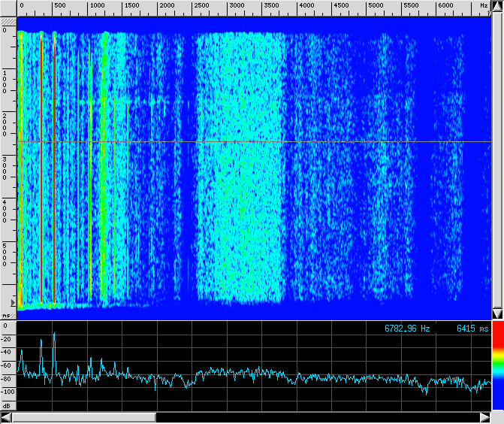Click the 6415 ms time readout

472,329
